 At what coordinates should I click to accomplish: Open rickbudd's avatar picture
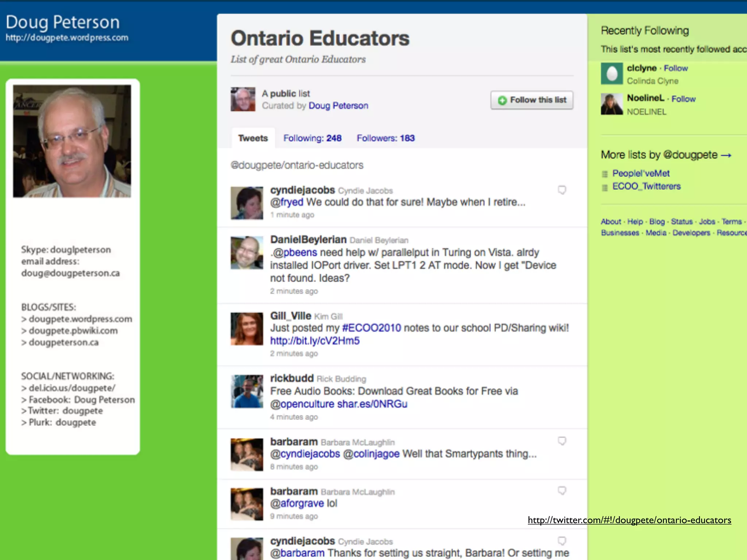point(247,392)
